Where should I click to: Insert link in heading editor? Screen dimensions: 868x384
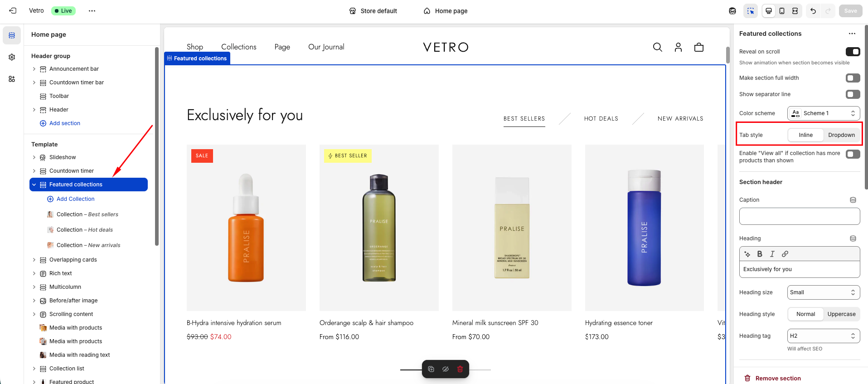(785, 254)
